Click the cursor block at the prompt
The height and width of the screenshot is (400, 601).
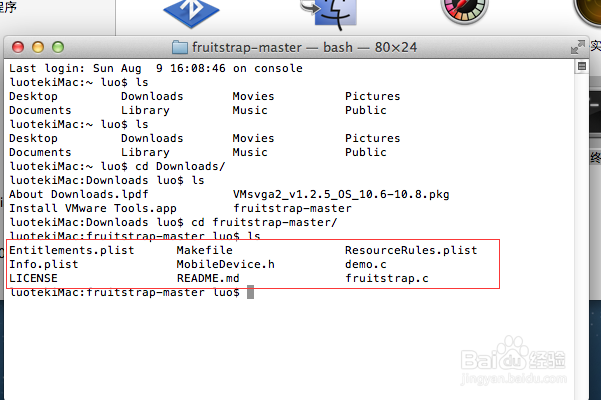[250, 292]
